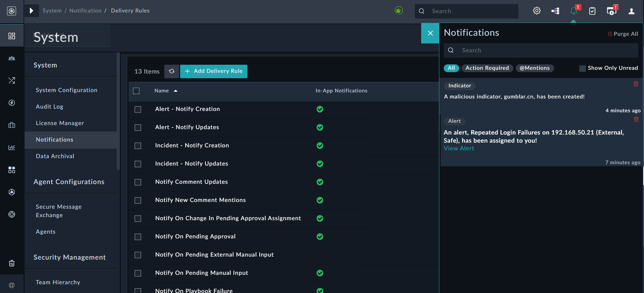Close the Notifications panel
644x293 pixels.
[430, 33]
